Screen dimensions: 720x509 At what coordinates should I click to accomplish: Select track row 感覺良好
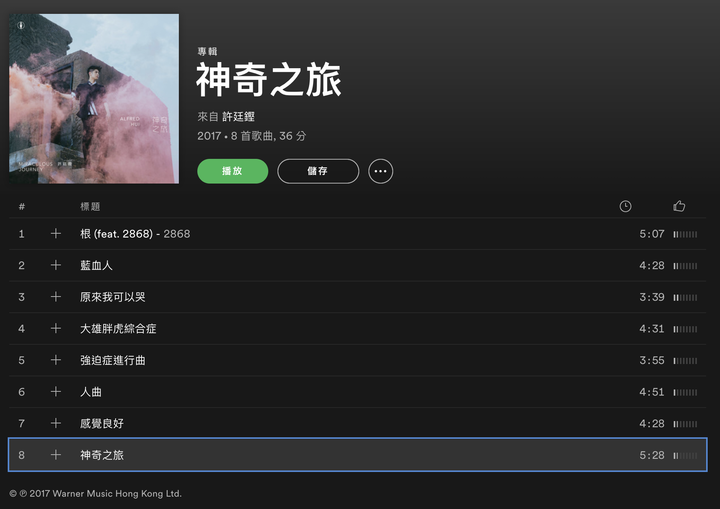tap(358, 423)
